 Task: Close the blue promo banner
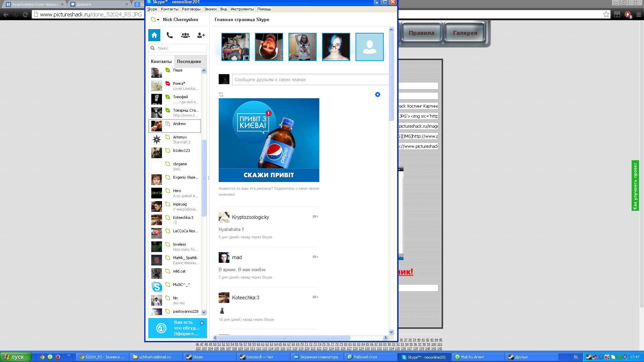pyautogui.click(x=202, y=323)
